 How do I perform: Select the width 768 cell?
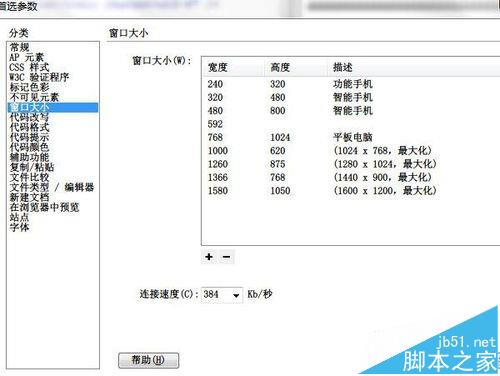215,137
